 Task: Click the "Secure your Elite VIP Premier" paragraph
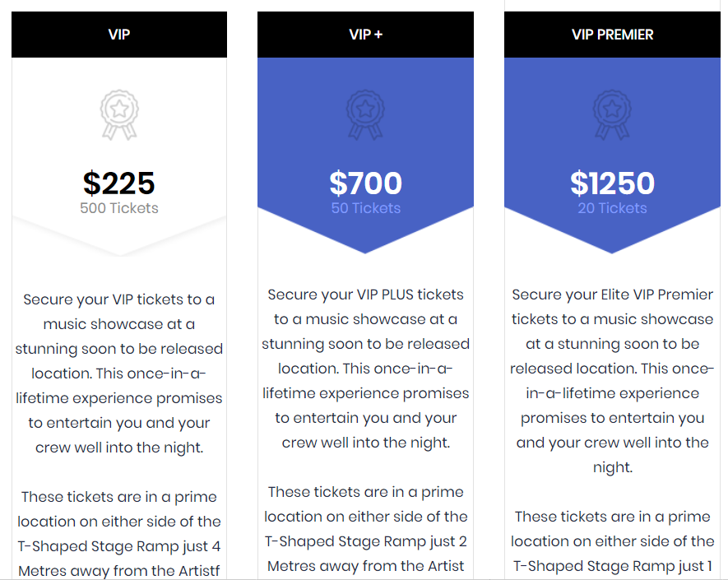click(612, 381)
